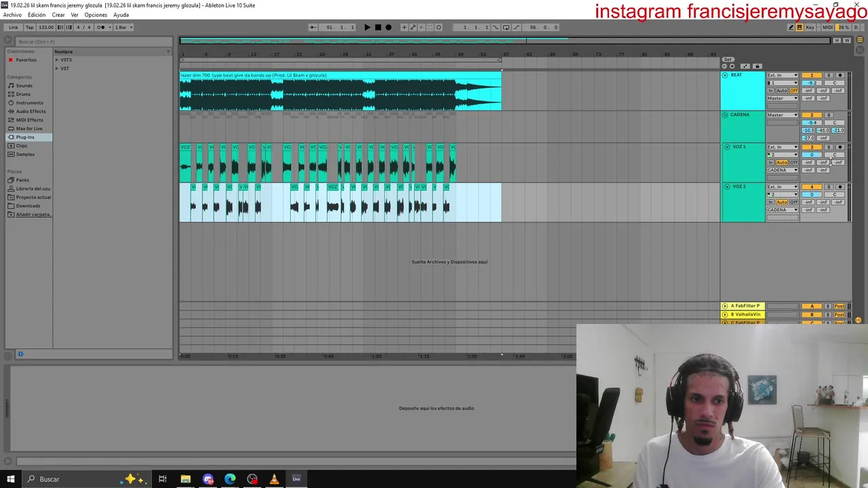The height and width of the screenshot is (488, 868).
Task: Click the Session Record circle button
Action: pyautogui.click(x=439, y=27)
